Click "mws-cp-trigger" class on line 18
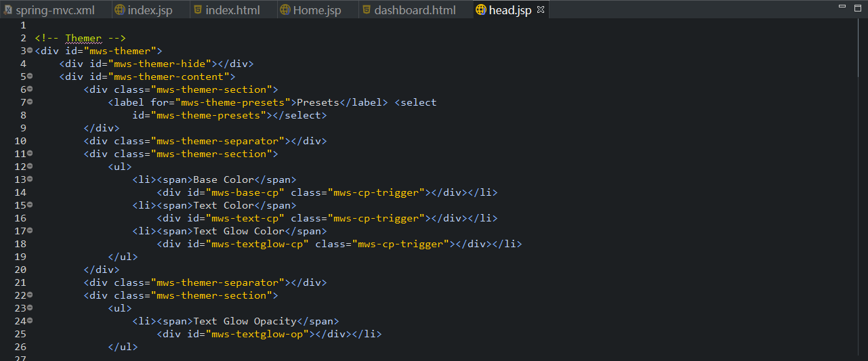The image size is (868, 361). (401, 244)
